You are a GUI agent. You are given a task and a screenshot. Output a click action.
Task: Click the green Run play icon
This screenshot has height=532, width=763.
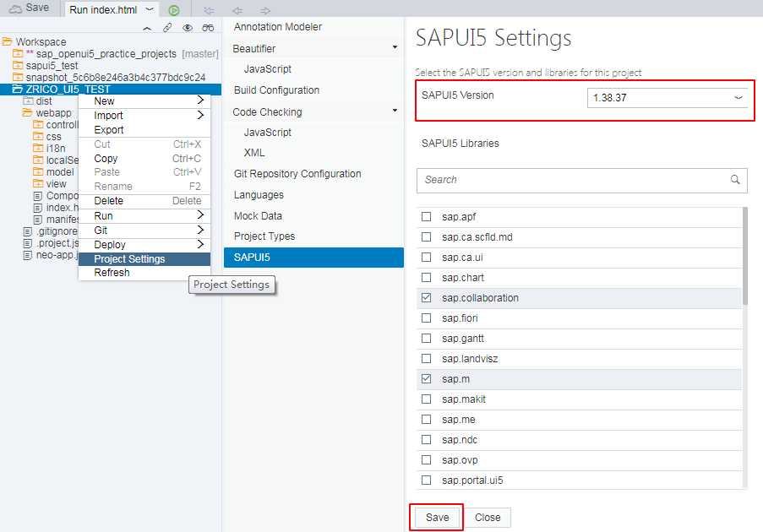174,10
